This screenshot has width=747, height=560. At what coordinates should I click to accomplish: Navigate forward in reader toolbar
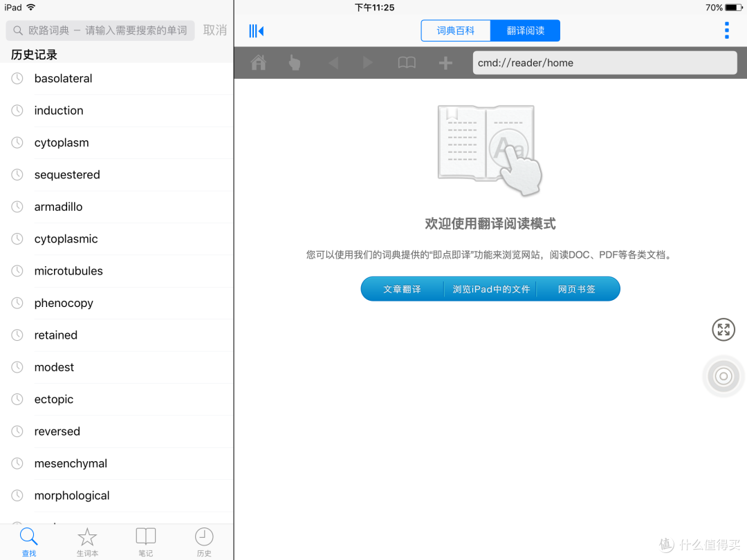point(367,63)
